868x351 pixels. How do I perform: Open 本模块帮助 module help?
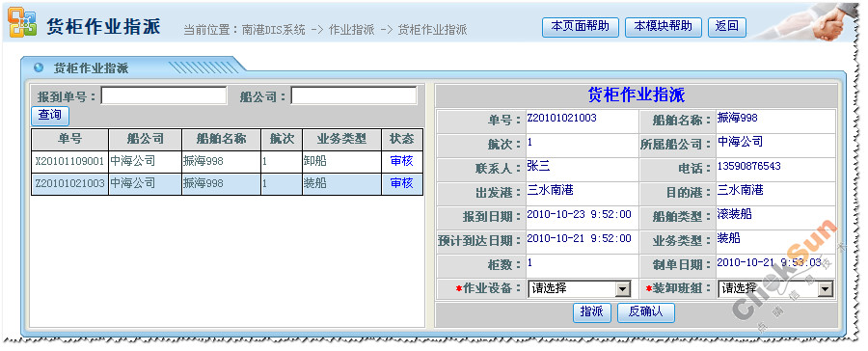664,27
